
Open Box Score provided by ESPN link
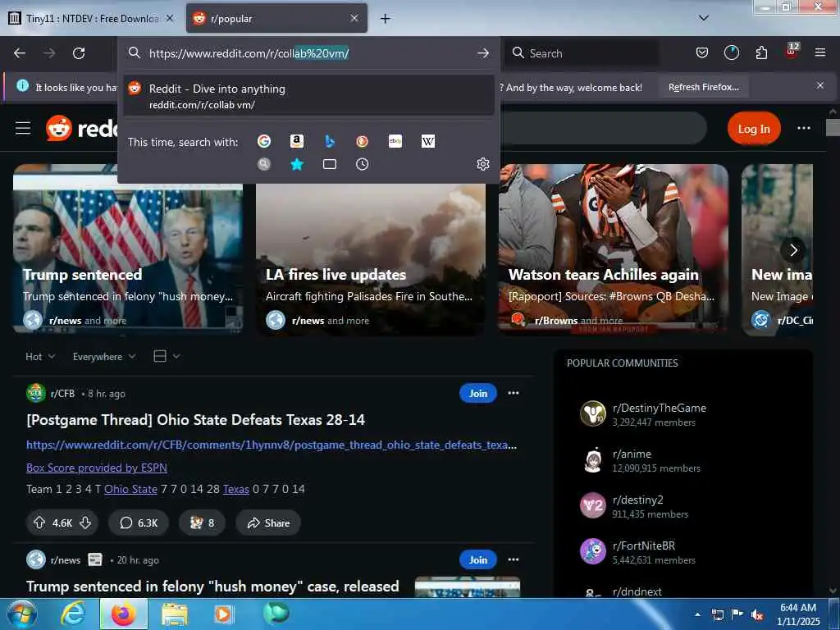[97, 468]
